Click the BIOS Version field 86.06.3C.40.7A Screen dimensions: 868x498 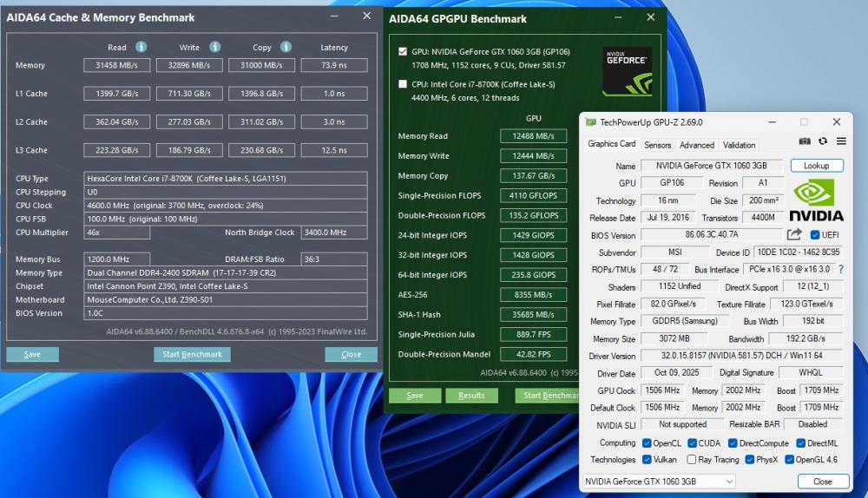(712, 234)
